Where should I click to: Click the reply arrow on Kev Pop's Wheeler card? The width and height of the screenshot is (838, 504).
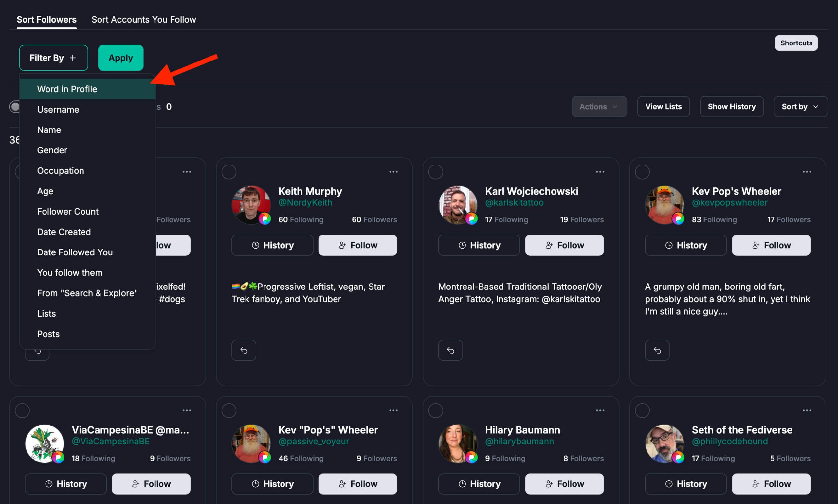click(657, 350)
